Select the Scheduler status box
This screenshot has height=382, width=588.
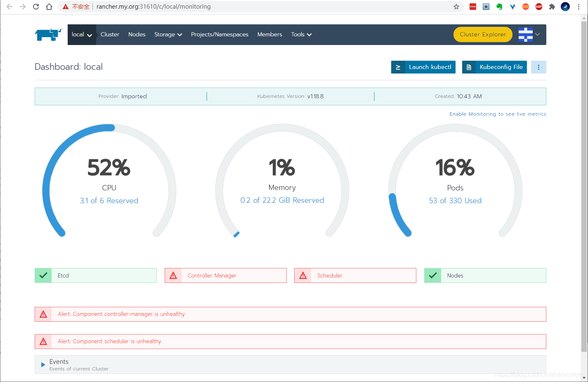[x=355, y=275]
